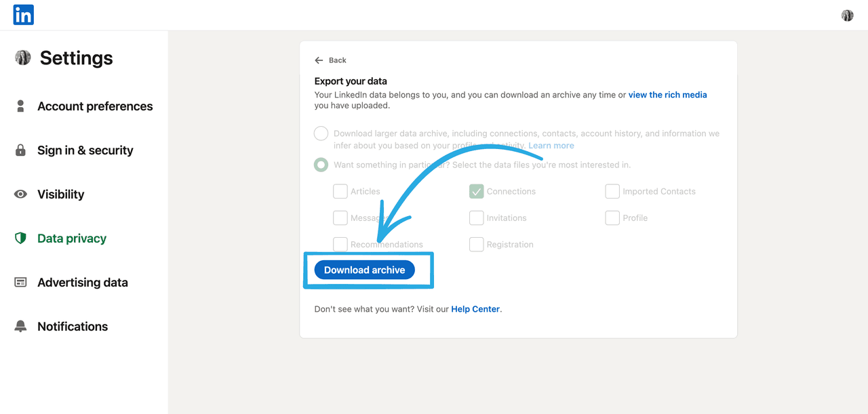Click the Data privacy shield icon
Screen dimensions: 868x414
click(x=20, y=239)
